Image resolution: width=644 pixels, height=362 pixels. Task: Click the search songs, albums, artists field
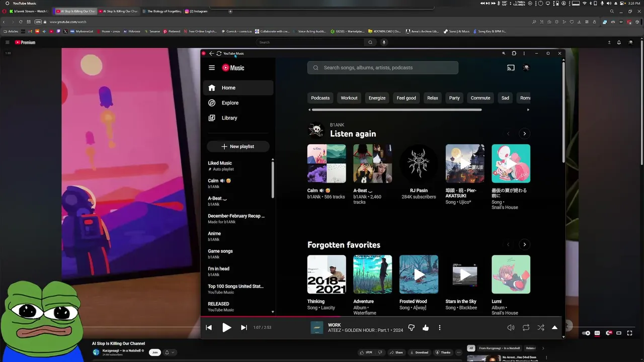pyautogui.click(x=383, y=68)
